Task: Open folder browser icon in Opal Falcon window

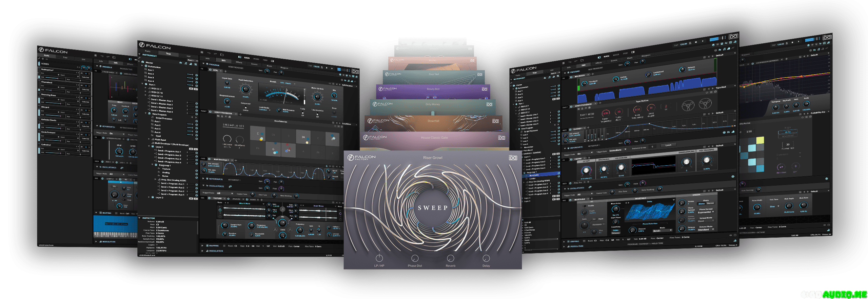Action: [x=222, y=55]
